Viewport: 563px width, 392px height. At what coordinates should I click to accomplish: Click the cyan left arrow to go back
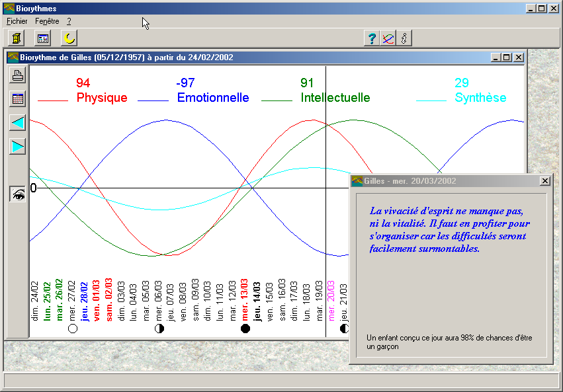18,123
